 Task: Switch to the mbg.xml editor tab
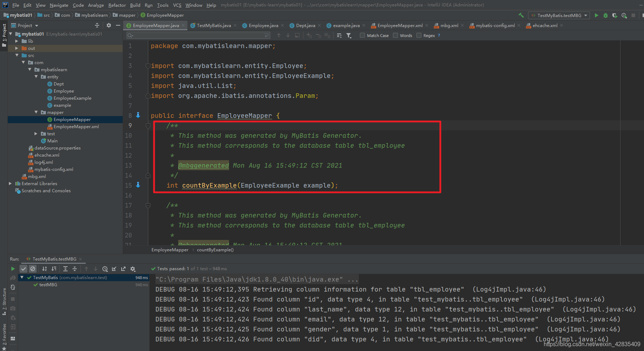pos(449,25)
